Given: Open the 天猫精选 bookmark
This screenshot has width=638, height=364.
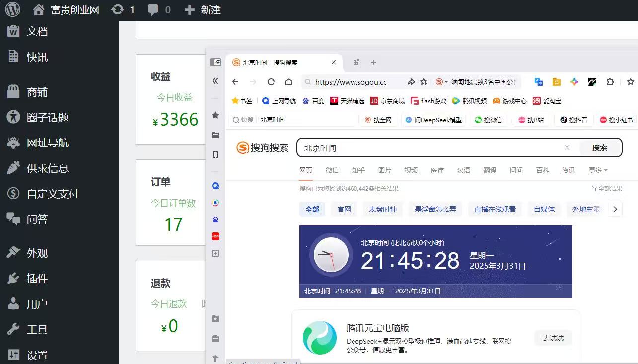Looking at the screenshot, I should [x=348, y=101].
